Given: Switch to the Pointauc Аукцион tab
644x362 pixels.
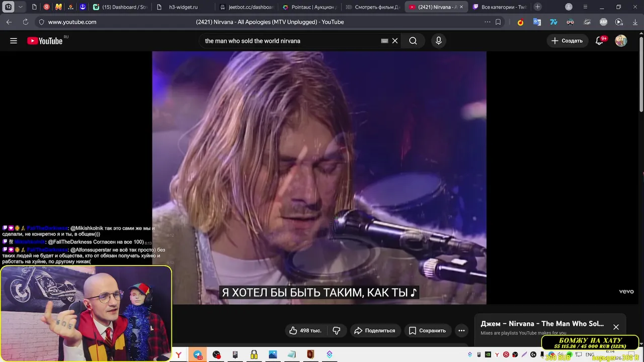Looking at the screenshot, I should (x=309, y=7).
